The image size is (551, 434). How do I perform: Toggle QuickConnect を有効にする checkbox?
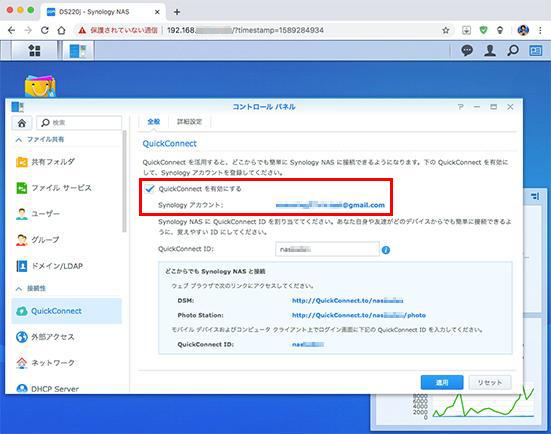[x=150, y=189]
